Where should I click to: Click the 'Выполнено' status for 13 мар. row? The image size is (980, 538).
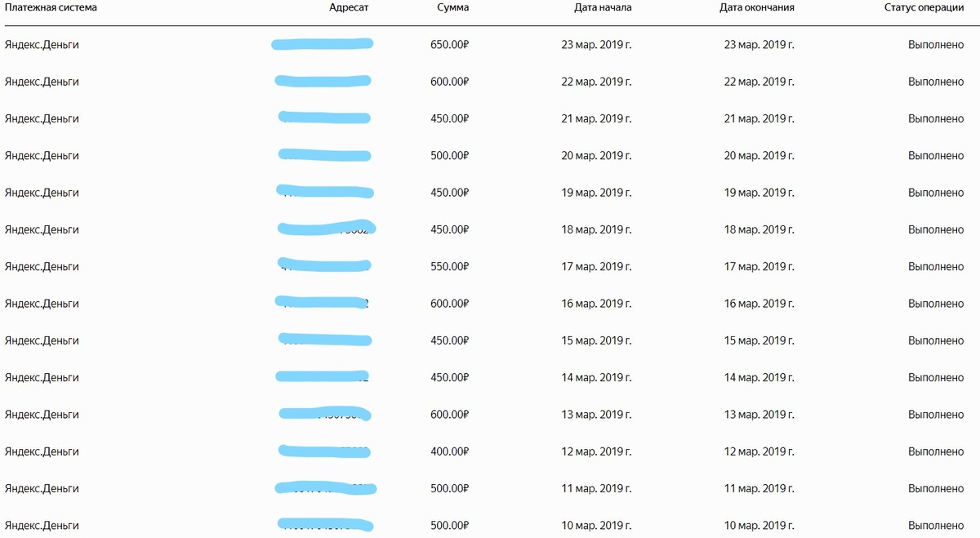(x=936, y=415)
